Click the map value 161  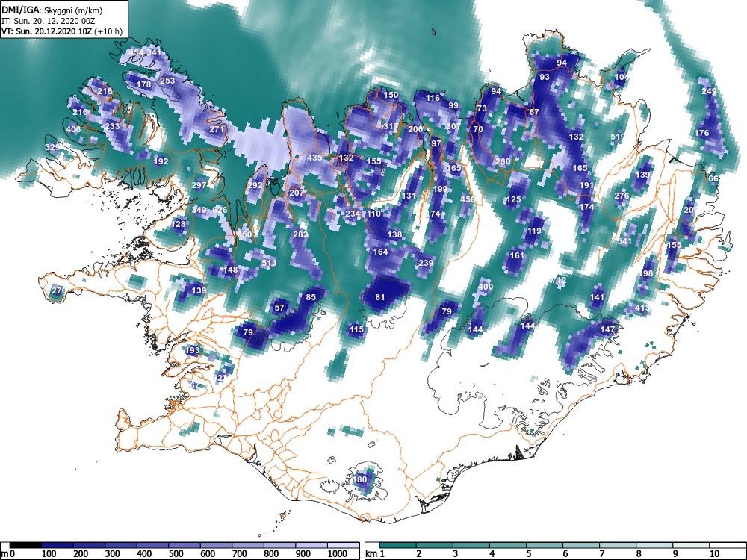[517, 255]
